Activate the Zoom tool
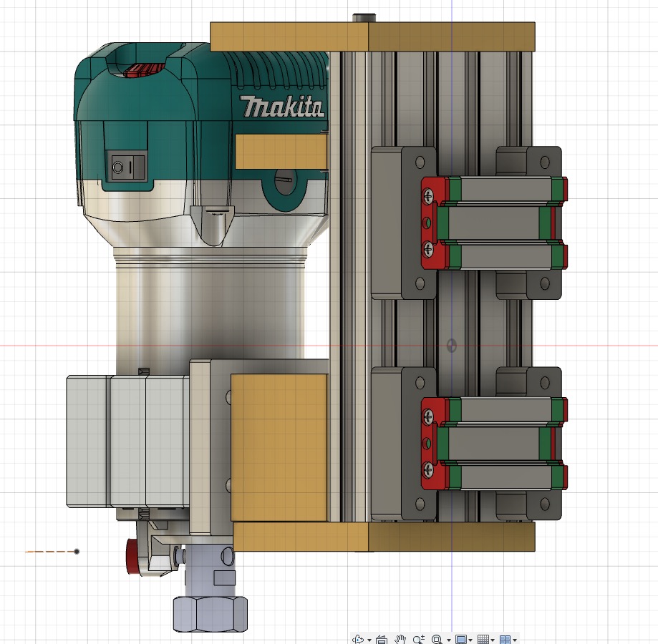The image size is (658, 644). pos(417,637)
